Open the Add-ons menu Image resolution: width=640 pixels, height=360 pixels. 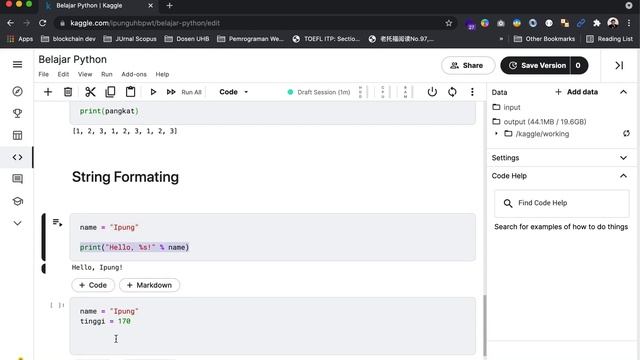[x=134, y=74]
